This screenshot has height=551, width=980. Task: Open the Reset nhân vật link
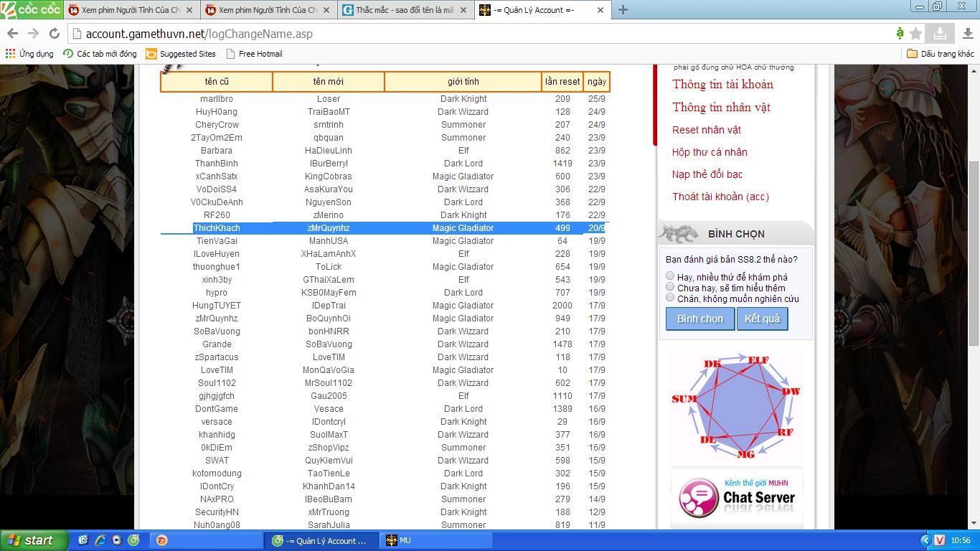707,130
